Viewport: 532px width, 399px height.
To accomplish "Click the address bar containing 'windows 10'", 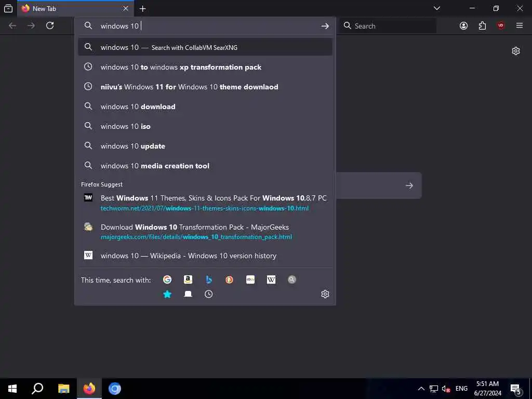I will point(205,26).
